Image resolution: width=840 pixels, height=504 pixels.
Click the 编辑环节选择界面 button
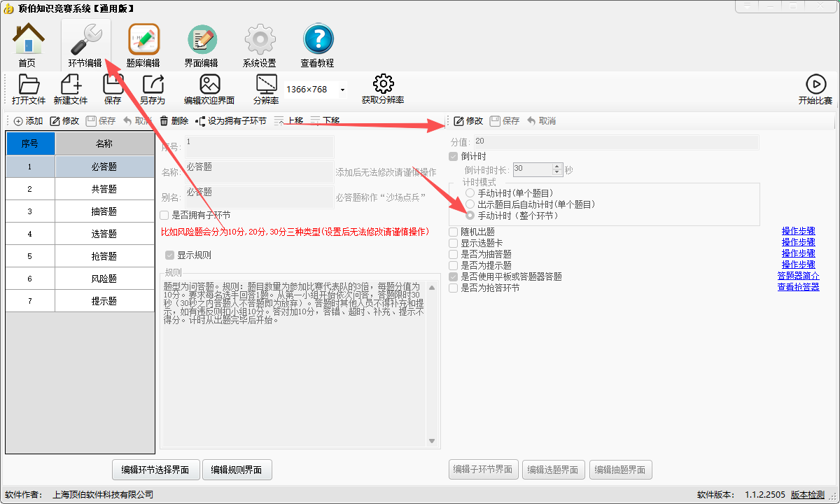(x=155, y=470)
